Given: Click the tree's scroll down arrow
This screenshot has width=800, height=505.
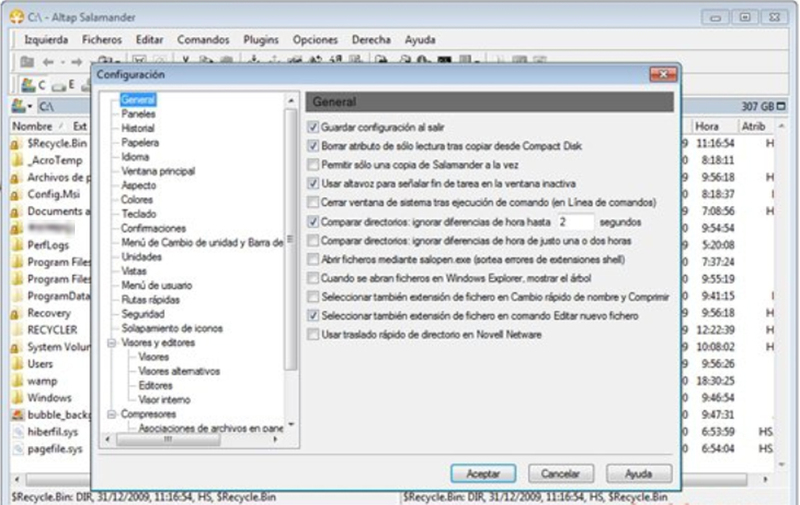Looking at the screenshot, I should (x=291, y=424).
